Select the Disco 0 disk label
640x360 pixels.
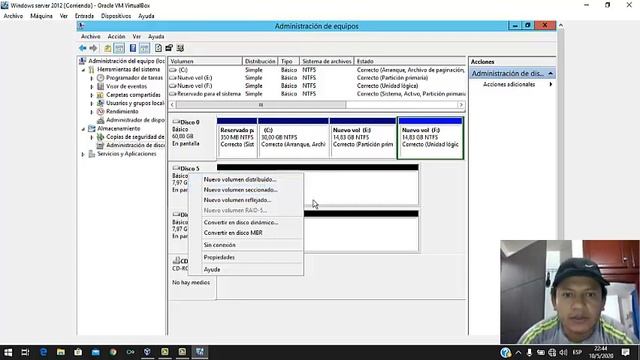192,137
